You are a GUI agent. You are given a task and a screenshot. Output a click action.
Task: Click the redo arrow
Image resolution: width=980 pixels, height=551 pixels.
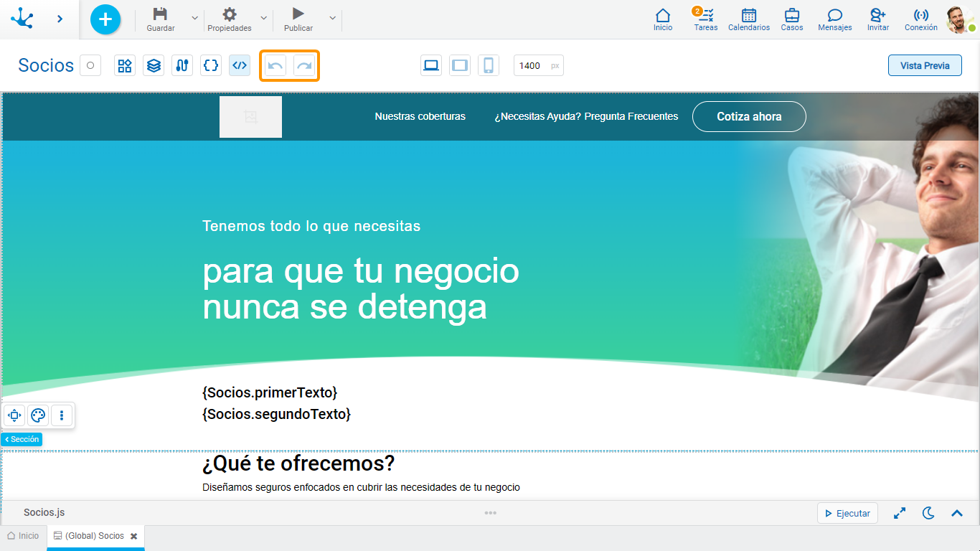[304, 65]
